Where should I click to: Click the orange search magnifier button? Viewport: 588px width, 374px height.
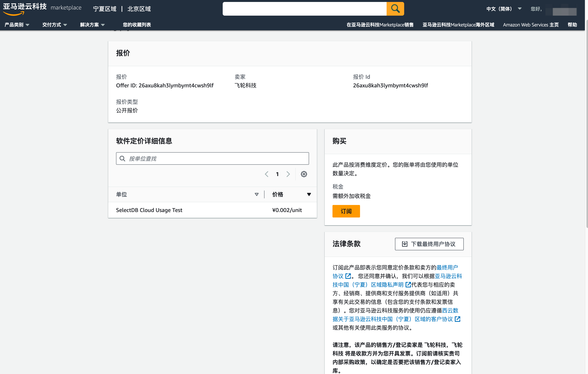395,9
